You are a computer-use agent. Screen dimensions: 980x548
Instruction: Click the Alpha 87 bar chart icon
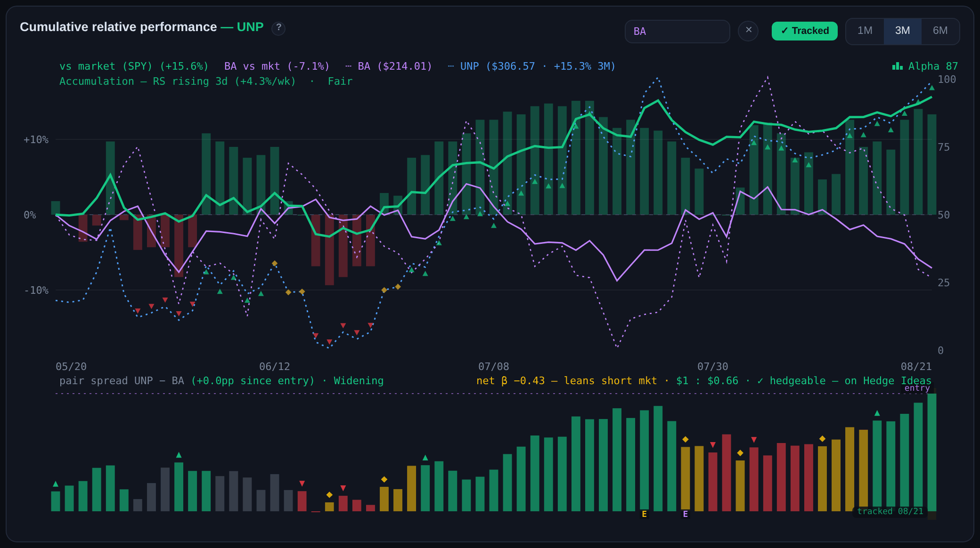898,66
